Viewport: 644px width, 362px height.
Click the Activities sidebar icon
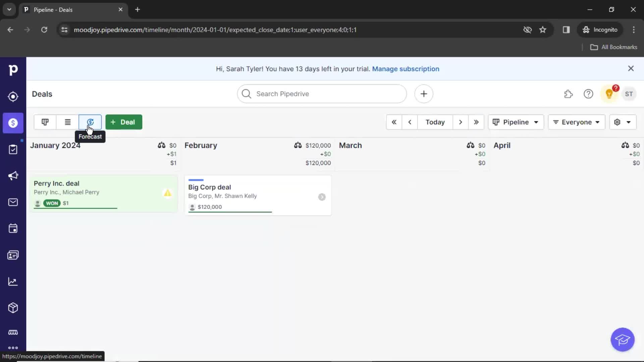coord(13,229)
